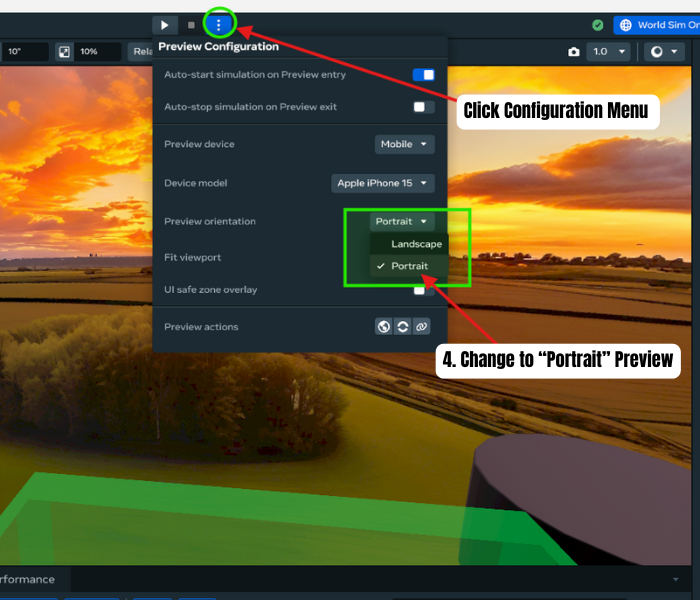The height and width of the screenshot is (600, 700).
Task: Click the globe icon in Preview actions
Action: point(383,327)
